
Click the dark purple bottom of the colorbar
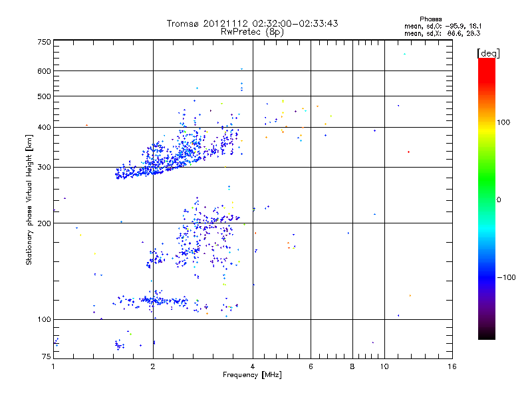(x=487, y=331)
